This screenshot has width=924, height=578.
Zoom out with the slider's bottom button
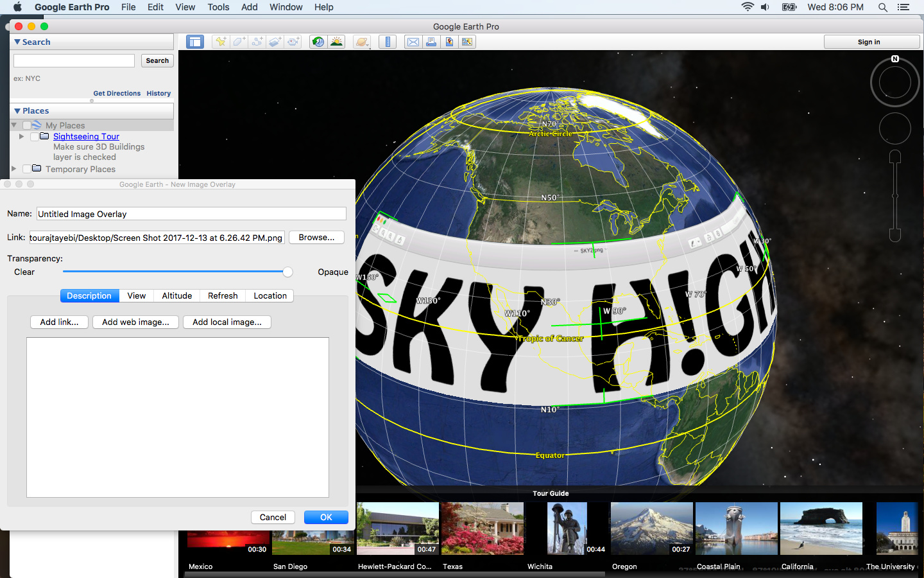point(895,235)
